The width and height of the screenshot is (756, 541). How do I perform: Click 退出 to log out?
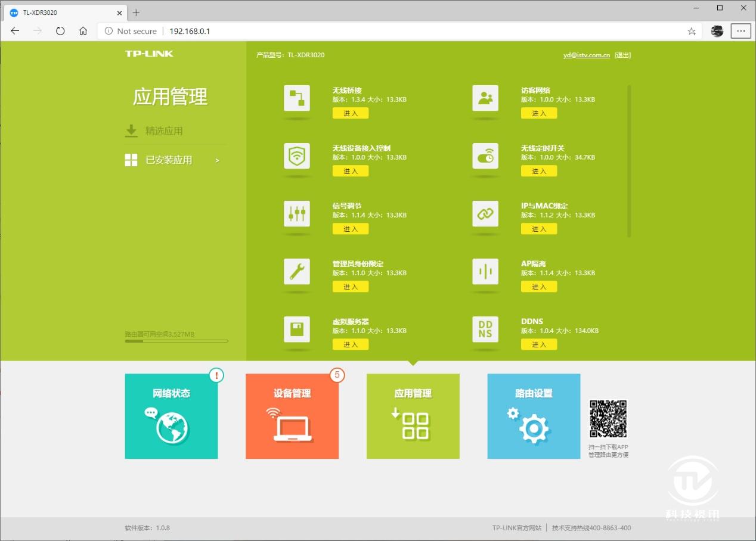tap(622, 54)
